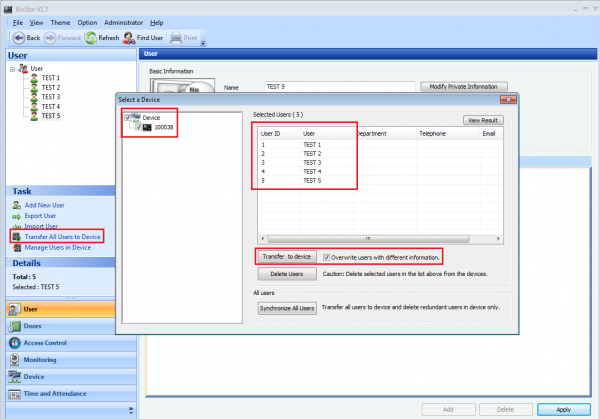Toggle the Device root checkbox

127,117
